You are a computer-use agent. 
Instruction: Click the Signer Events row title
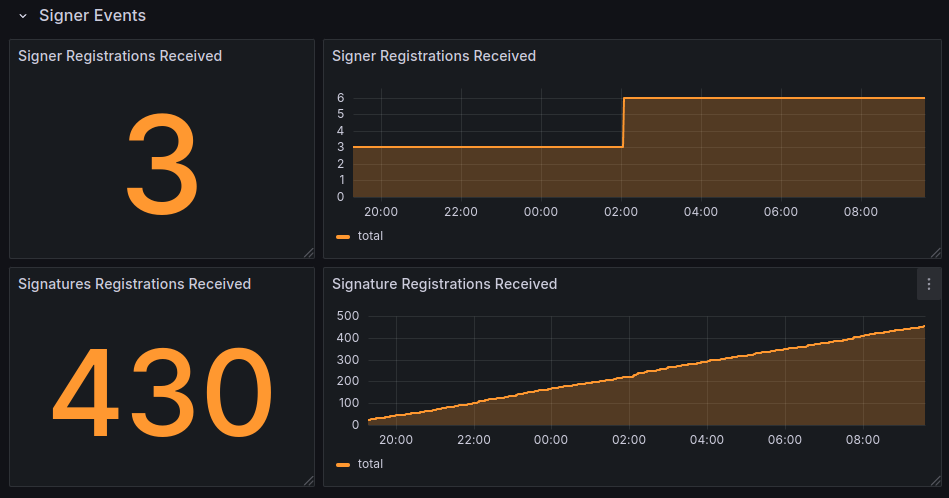click(x=92, y=16)
